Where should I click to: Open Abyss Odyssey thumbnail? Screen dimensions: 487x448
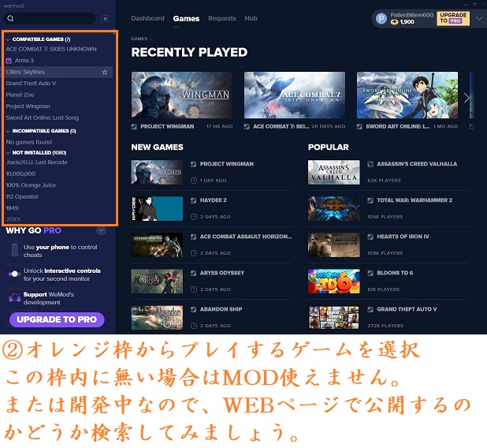click(157, 282)
